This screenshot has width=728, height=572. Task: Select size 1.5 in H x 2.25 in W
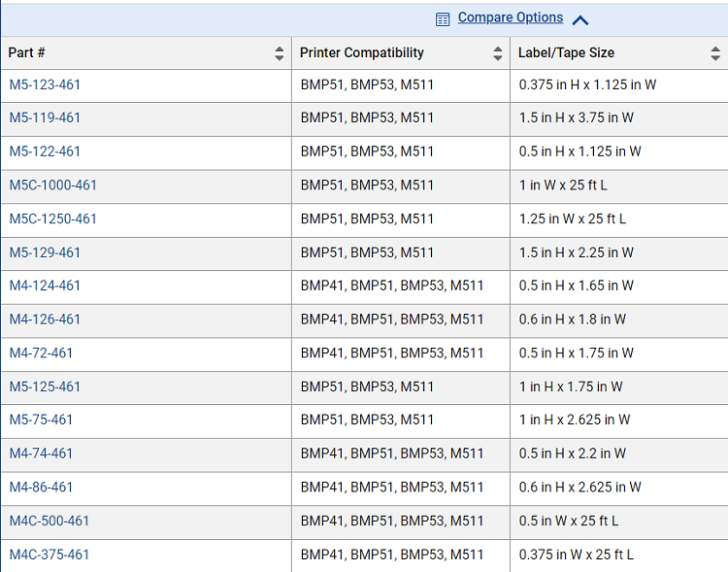(x=577, y=252)
